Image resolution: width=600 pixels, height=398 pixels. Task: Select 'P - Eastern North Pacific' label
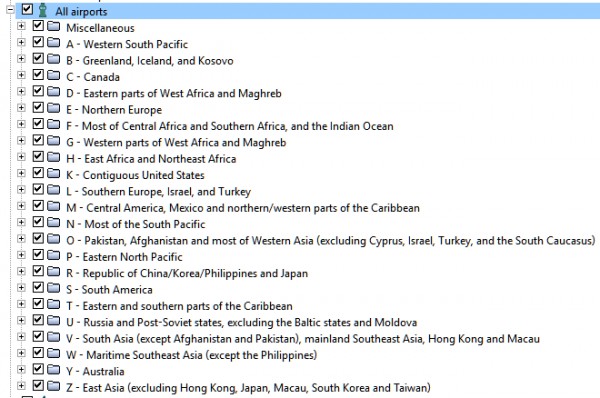click(124, 257)
